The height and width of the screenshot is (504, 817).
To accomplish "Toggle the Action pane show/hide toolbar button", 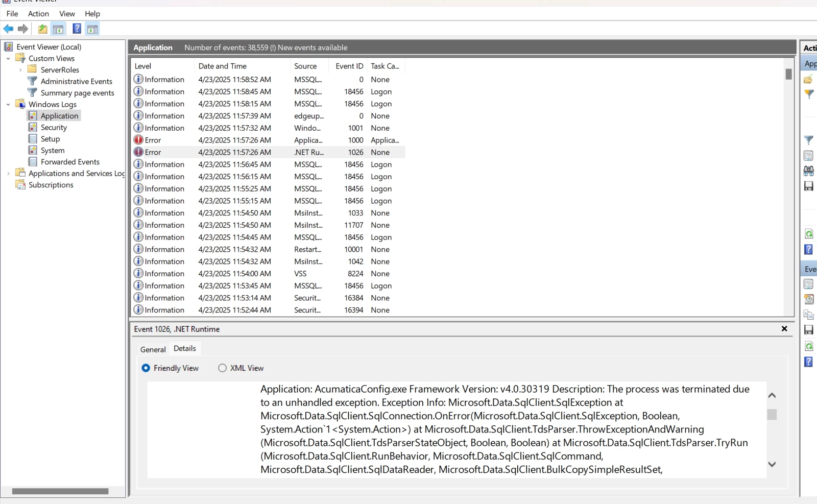I will [92, 29].
